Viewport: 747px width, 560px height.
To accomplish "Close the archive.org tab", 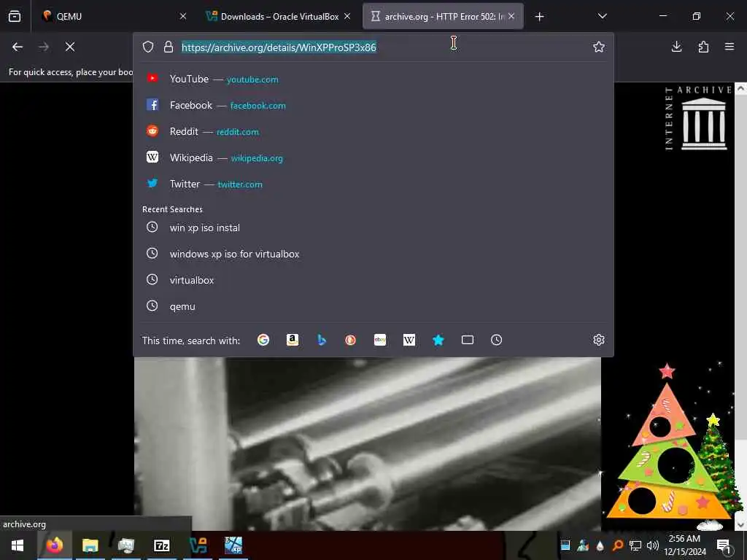I will tap(511, 16).
